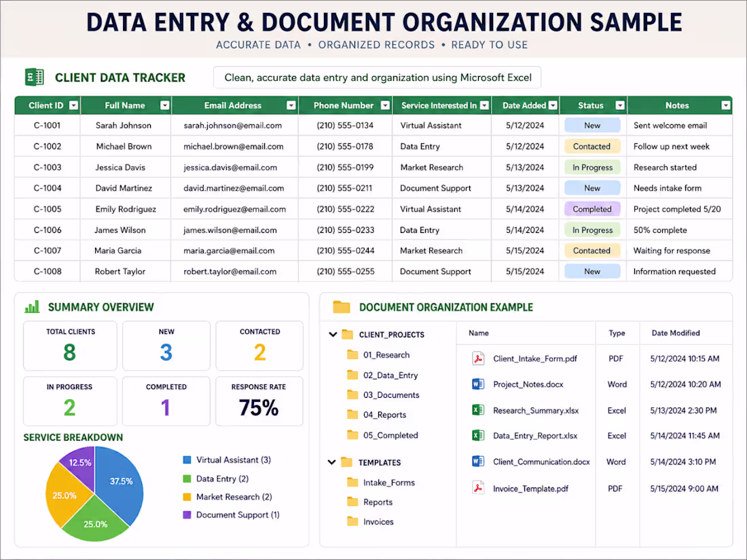Click the note Project completed 5/20
The image size is (747, 560).
click(677, 209)
